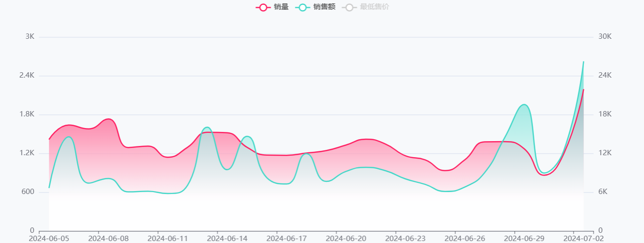Click the 1.8K left axis label

(27, 114)
